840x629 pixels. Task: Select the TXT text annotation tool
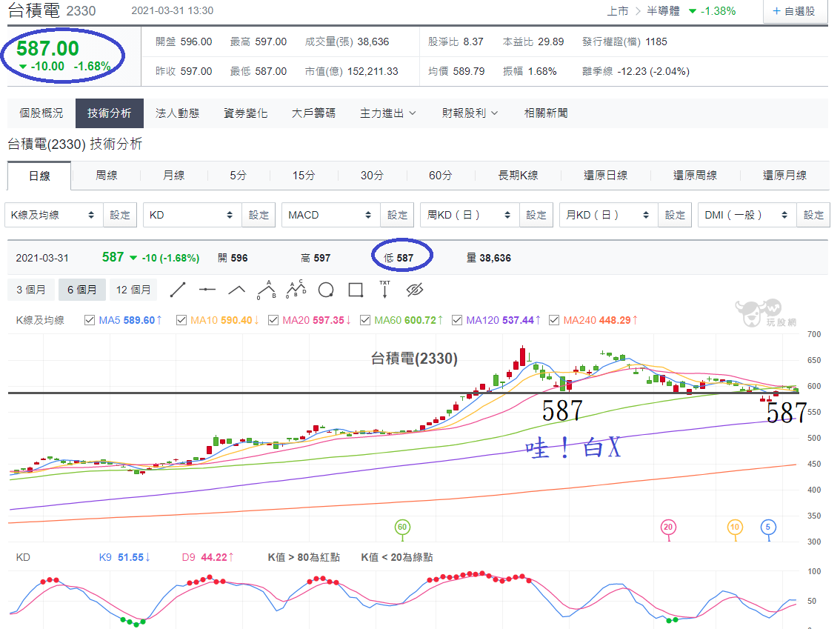384,290
